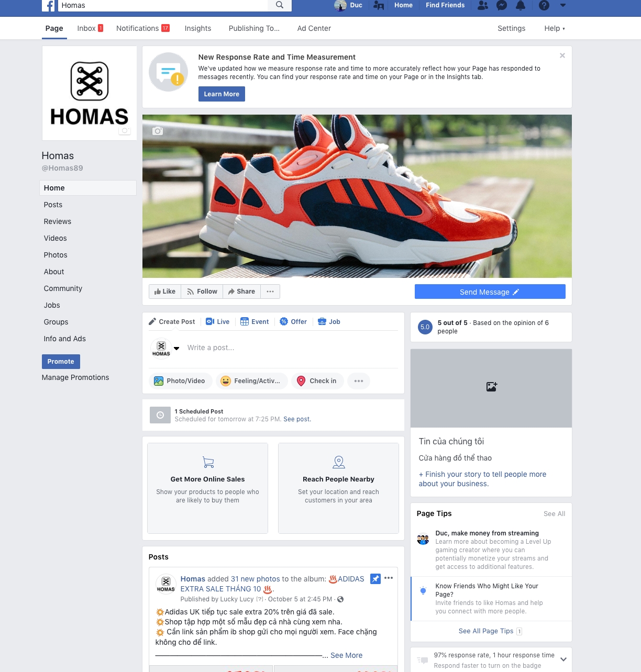Click the scheduled post clock icon

[x=160, y=415]
